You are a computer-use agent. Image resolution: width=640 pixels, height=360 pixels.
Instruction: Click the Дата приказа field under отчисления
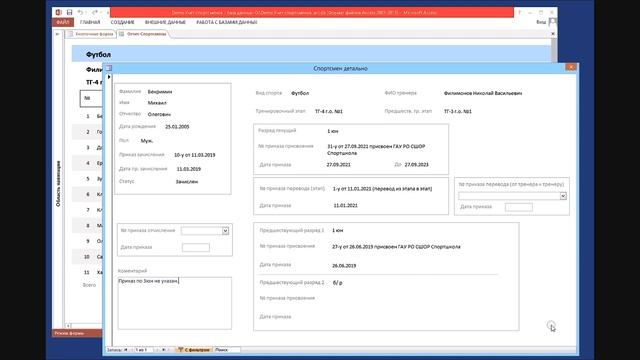[196, 247]
